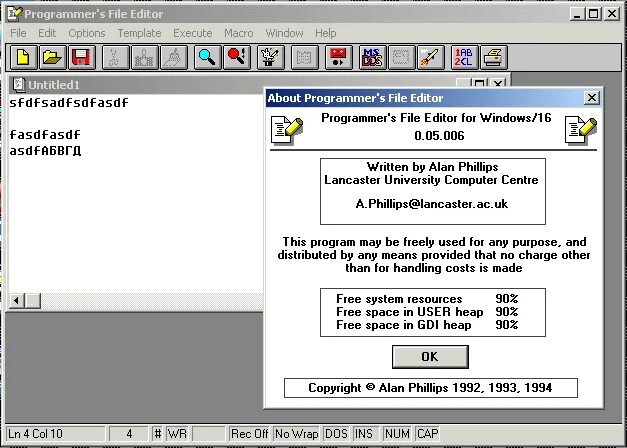Click the Free space in USER heap row
627x448 pixels.
click(427, 312)
